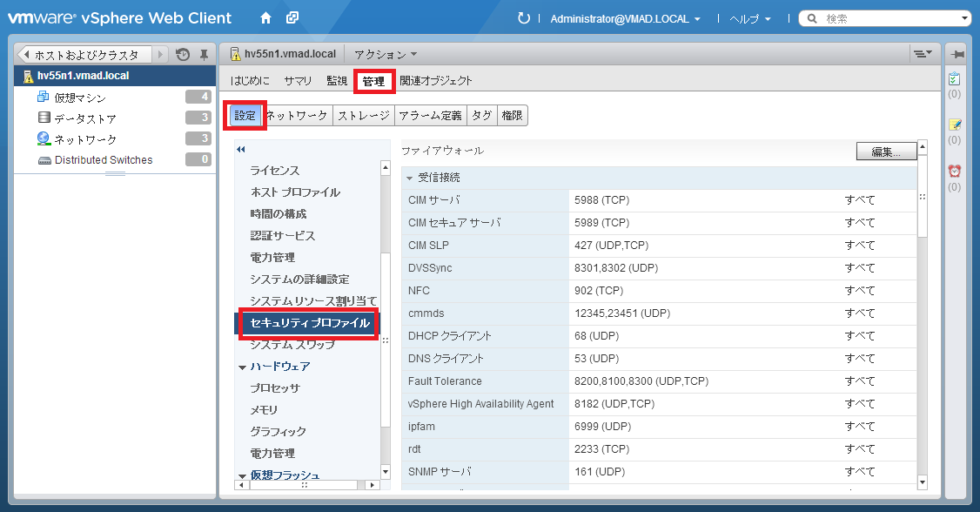Open メモリ hardware settings
The width and height of the screenshot is (980, 512).
pyautogui.click(x=264, y=410)
